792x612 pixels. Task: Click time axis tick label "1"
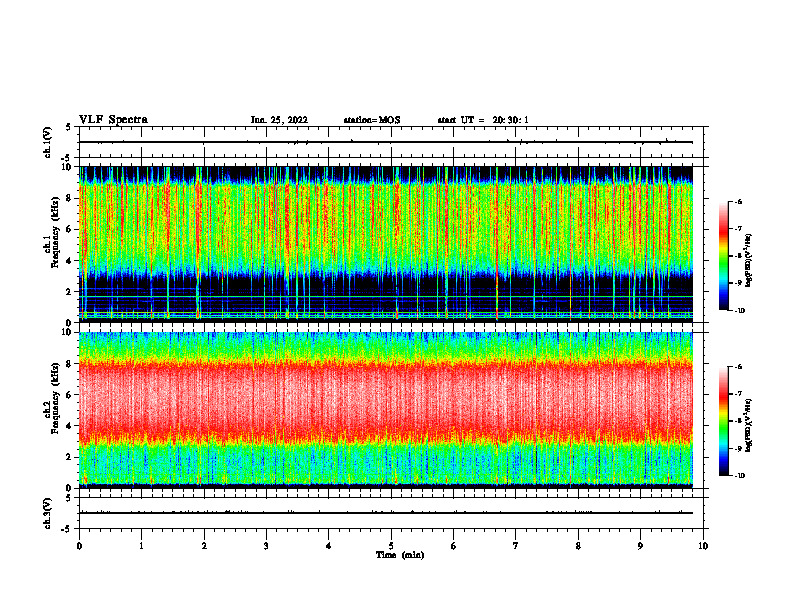[x=142, y=546]
